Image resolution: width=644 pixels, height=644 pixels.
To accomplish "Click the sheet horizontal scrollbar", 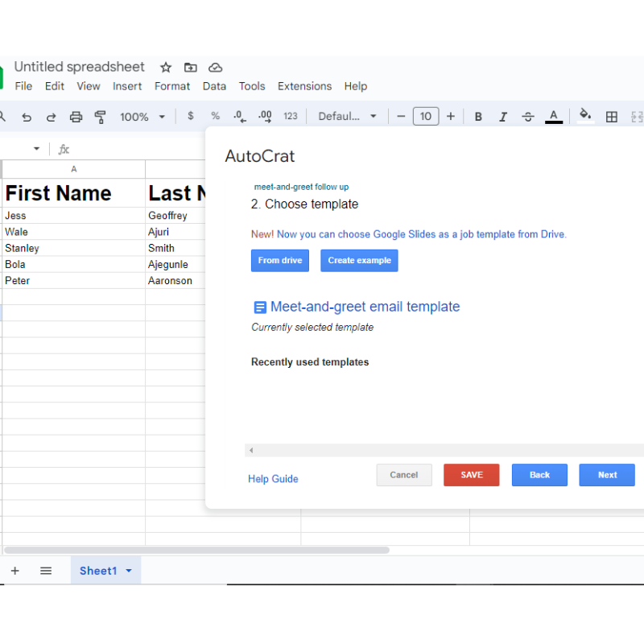I will 196,550.
